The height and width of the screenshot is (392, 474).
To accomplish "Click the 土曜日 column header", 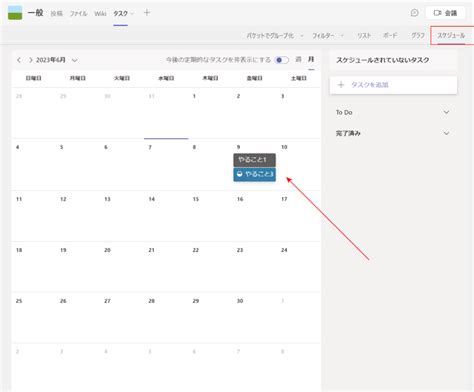I will coord(299,78).
